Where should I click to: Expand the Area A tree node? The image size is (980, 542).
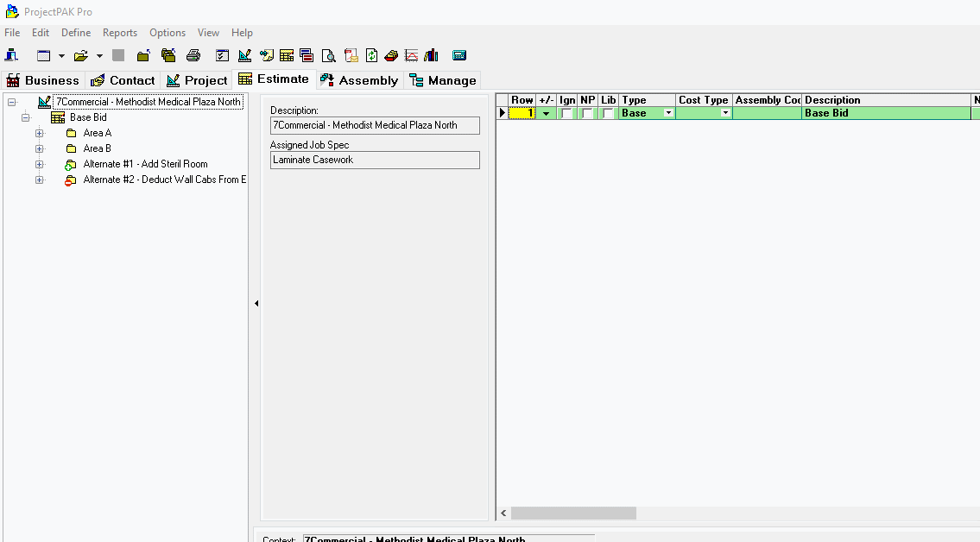point(39,134)
